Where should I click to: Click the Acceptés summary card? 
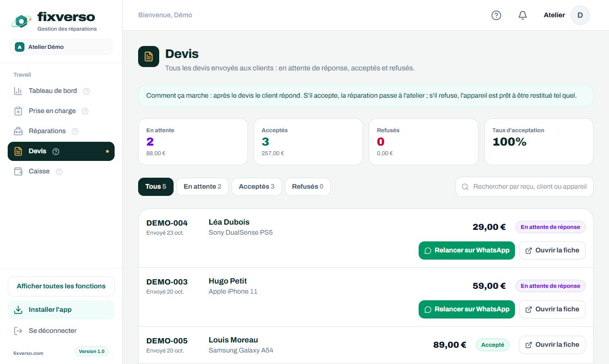(308, 142)
